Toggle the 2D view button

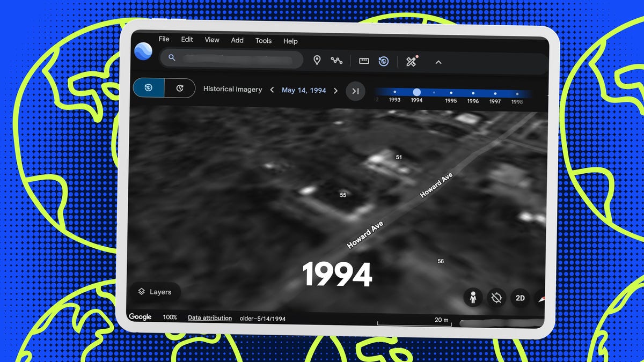pyautogui.click(x=519, y=298)
